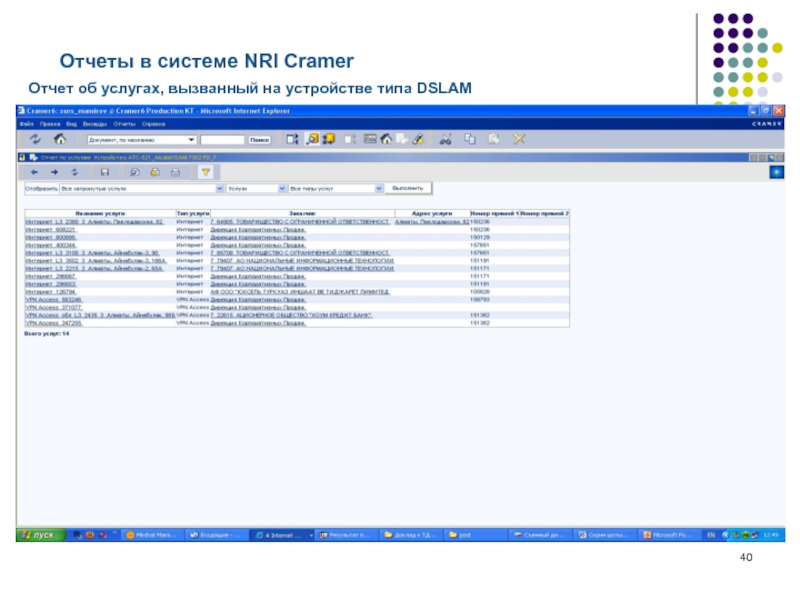This screenshot has width=800, height=600.
Task: Open the 'Услуги' dropdown list
Action: point(281,188)
